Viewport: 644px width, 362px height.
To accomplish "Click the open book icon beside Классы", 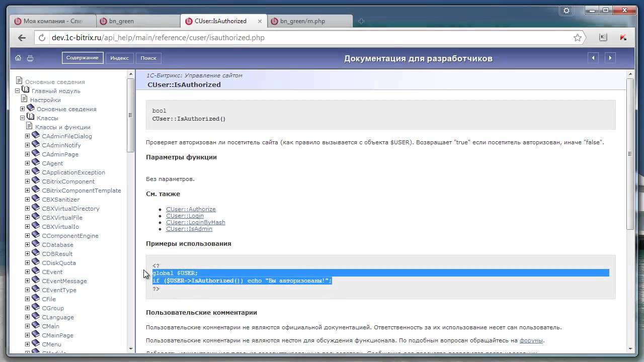I will pyautogui.click(x=31, y=117).
